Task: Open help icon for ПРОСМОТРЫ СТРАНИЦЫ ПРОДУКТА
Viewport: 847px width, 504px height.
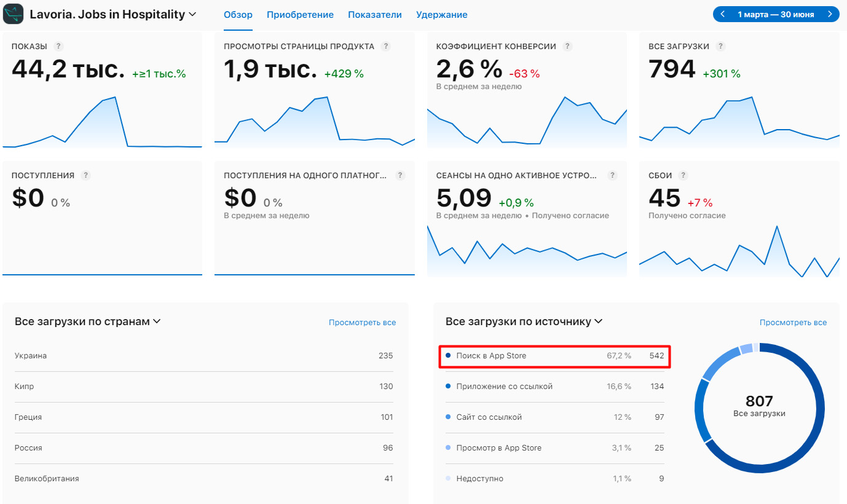Action: 385,46
